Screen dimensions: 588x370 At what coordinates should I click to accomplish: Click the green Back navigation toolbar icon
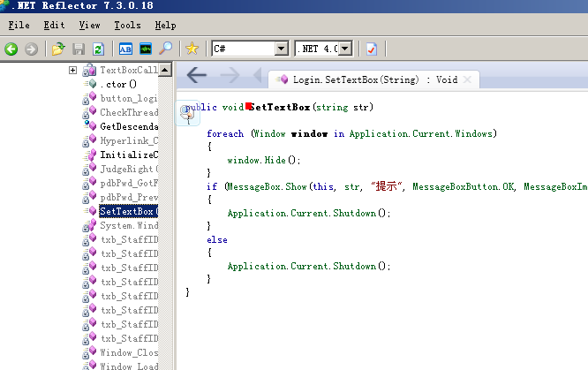tap(11, 49)
